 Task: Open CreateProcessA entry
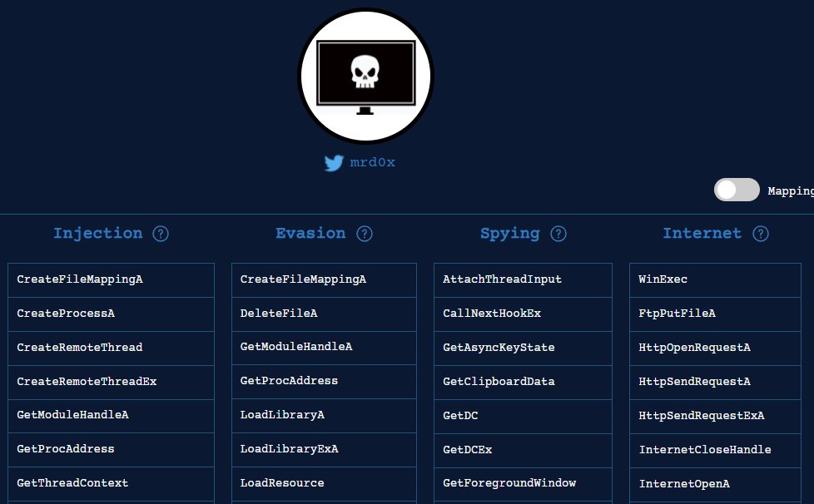pos(111,314)
